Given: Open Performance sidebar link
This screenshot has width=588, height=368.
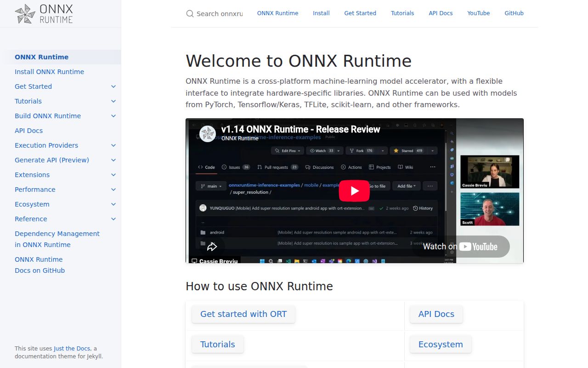Looking at the screenshot, I should 35,190.
